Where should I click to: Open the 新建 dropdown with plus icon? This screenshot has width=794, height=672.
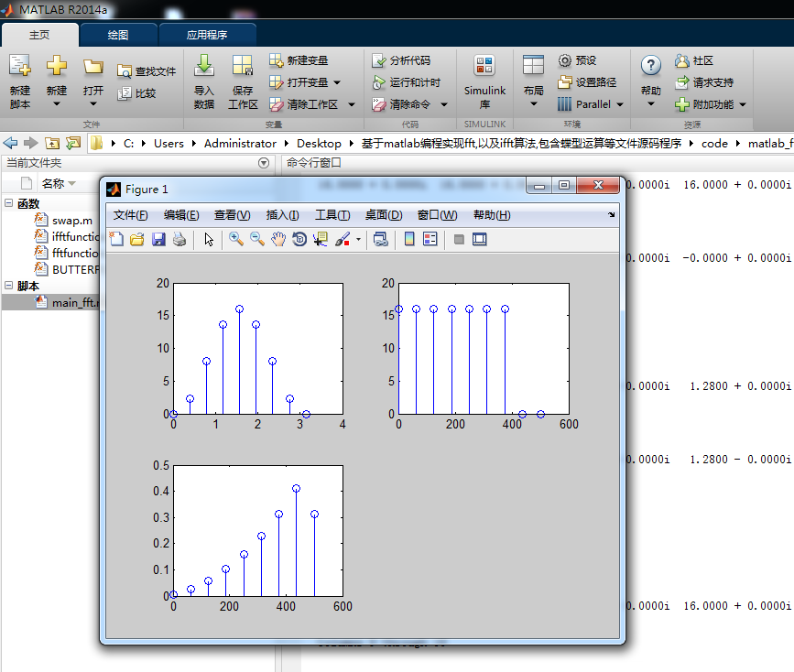56,81
